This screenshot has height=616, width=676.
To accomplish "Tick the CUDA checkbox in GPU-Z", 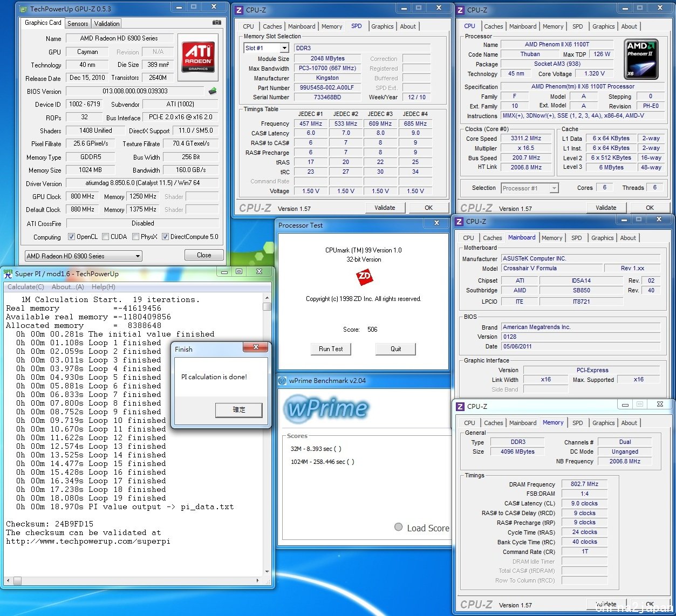I will 106,237.
